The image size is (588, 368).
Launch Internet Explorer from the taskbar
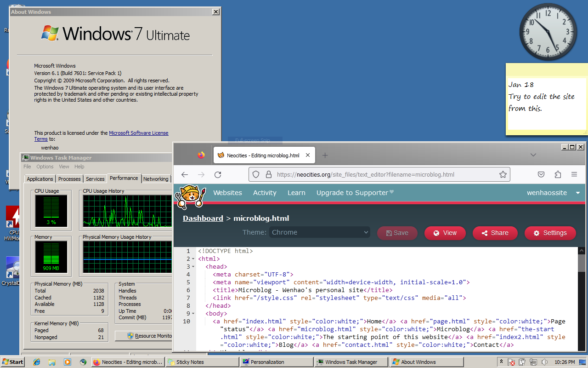click(x=37, y=362)
